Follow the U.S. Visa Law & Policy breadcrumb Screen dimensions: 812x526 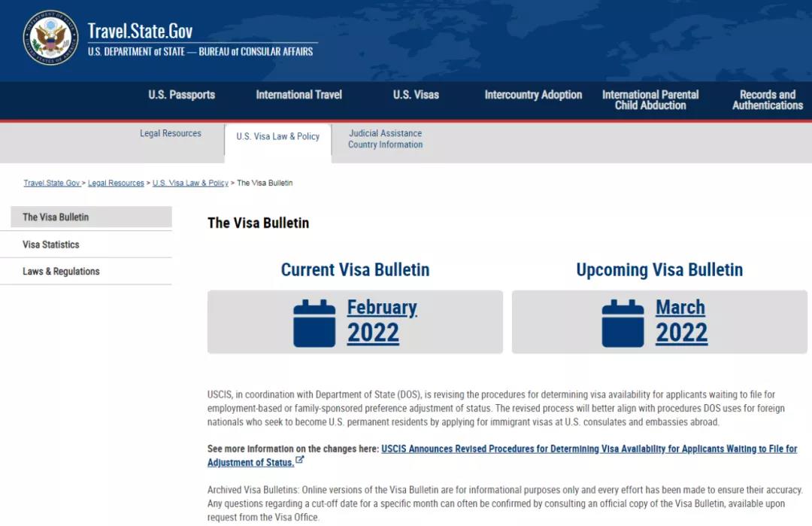190,183
